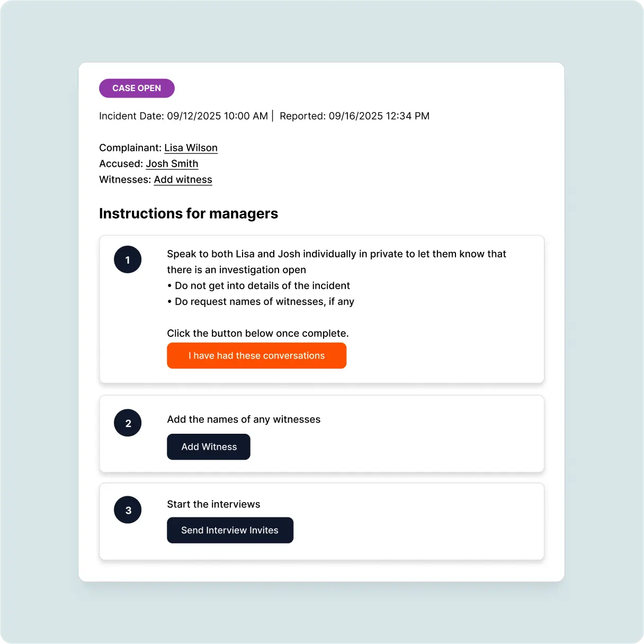644x644 pixels.
Task: Click the Do not get into details bullet
Action: pyautogui.click(x=258, y=285)
